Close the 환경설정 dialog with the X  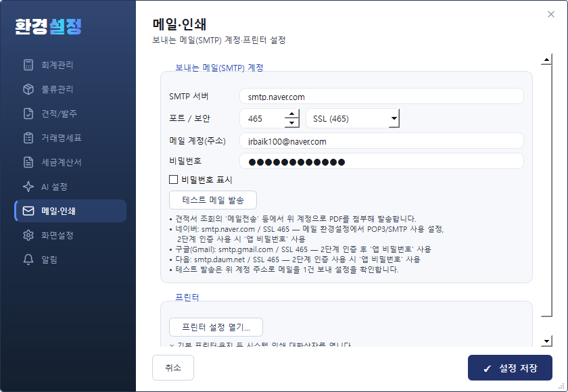coord(551,14)
